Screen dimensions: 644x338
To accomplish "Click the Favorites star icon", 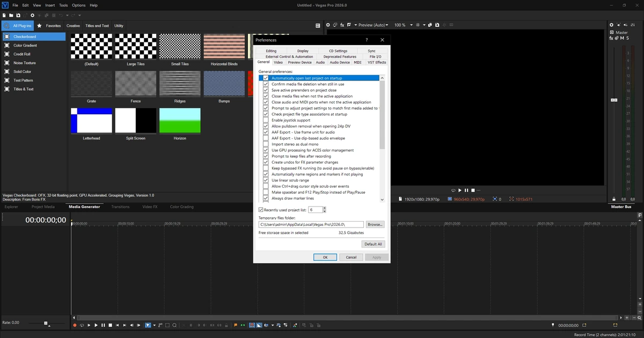I will pos(39,25).
